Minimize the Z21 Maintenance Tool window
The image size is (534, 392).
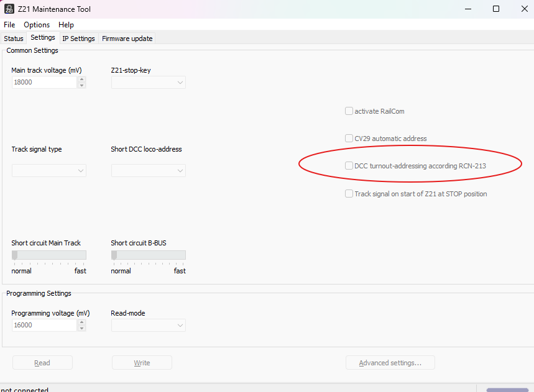(x=468, y=9)
